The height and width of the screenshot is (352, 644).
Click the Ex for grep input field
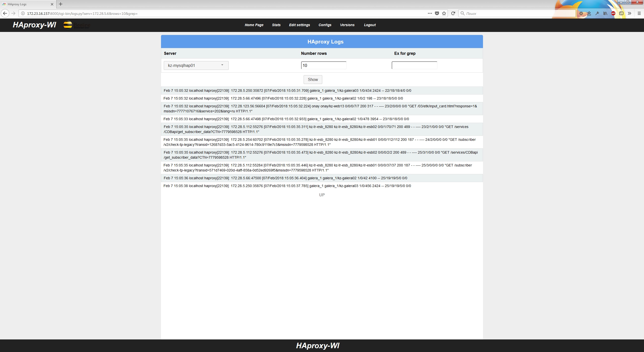414,65
